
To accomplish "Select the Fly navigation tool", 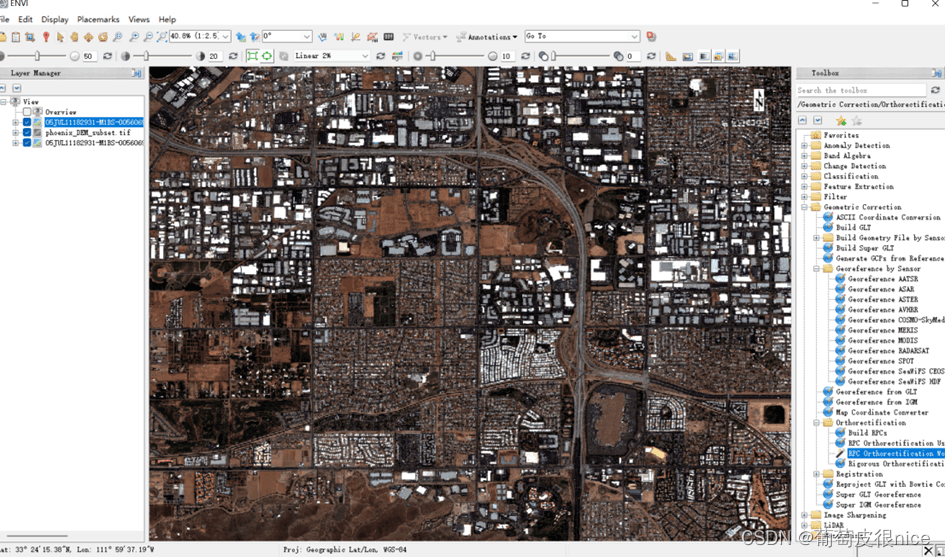I will click(x=89, y=37).
